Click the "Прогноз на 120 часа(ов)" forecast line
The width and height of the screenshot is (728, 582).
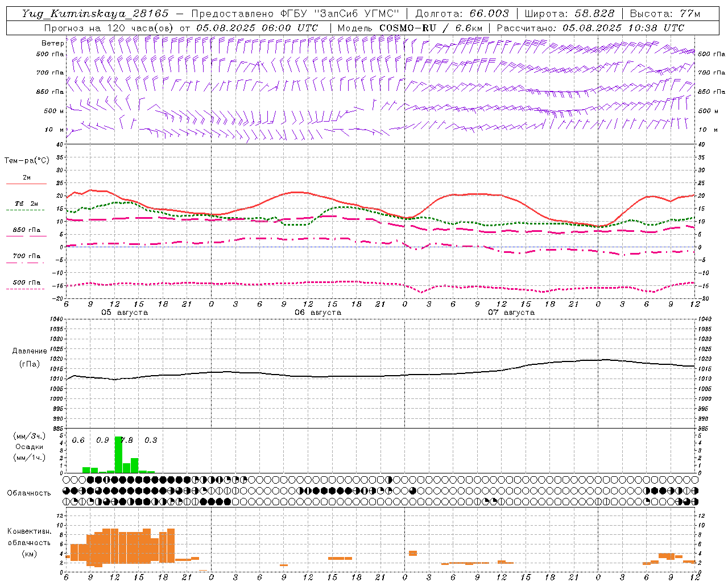click(x=181, y=28)
